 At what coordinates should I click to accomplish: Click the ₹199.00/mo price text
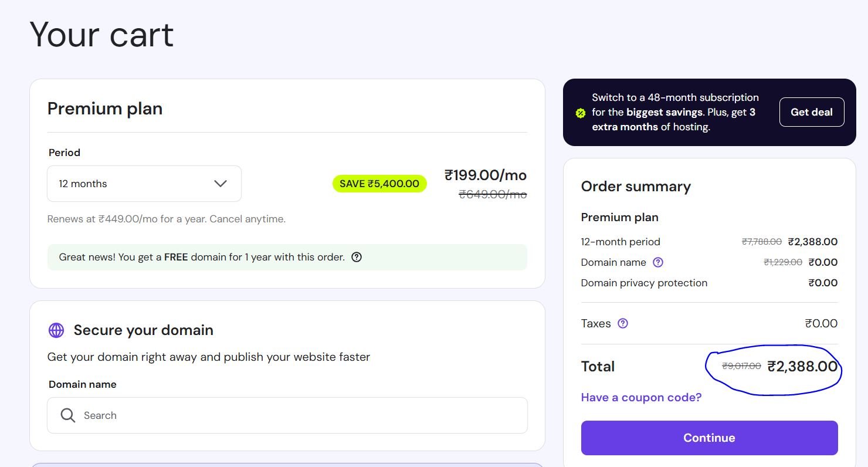[x=485, y=175]
